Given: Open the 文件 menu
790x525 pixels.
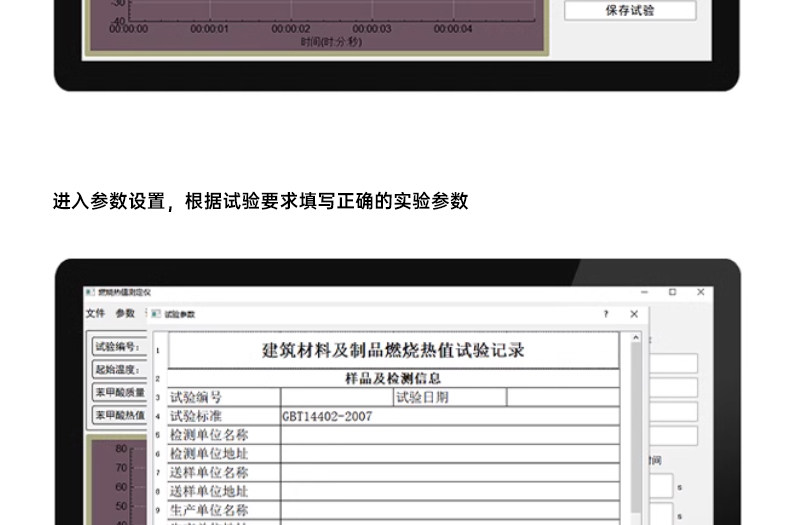Looking at the screenshot, I should (95, 313).
